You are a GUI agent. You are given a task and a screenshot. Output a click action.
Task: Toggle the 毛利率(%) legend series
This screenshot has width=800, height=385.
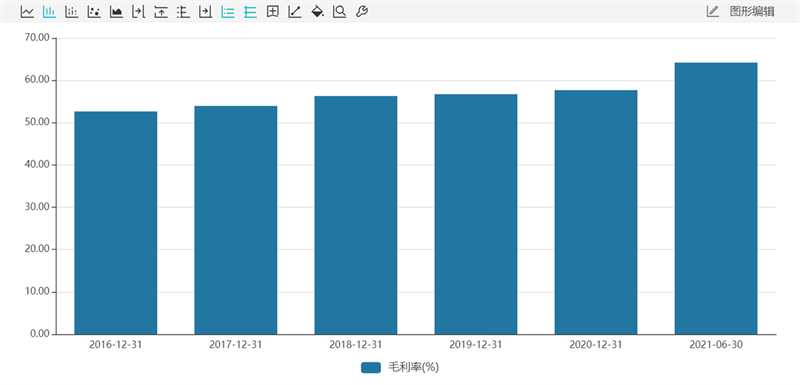click(400, 367)
